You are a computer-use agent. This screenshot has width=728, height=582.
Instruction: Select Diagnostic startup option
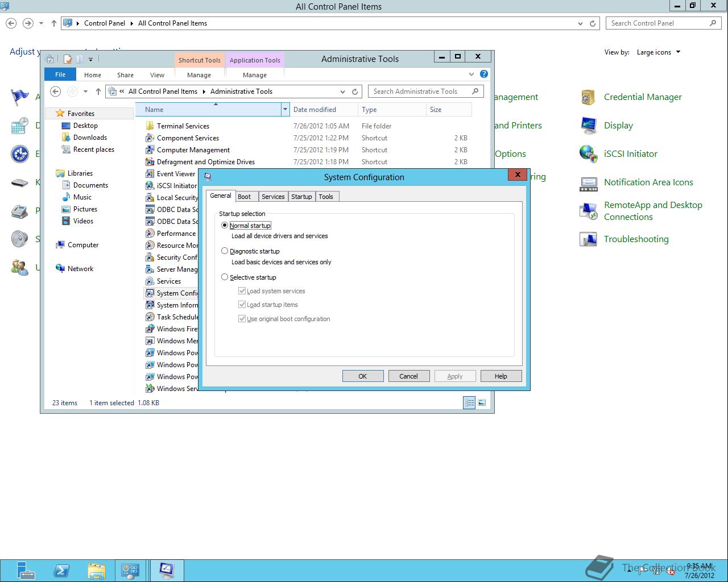(225, 251)
